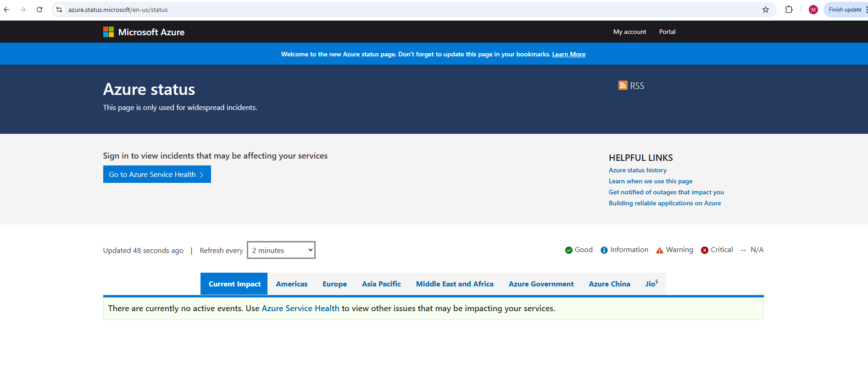The image size is (868, 390).
Task: Click the red Critical status icon
Action: 705,250
